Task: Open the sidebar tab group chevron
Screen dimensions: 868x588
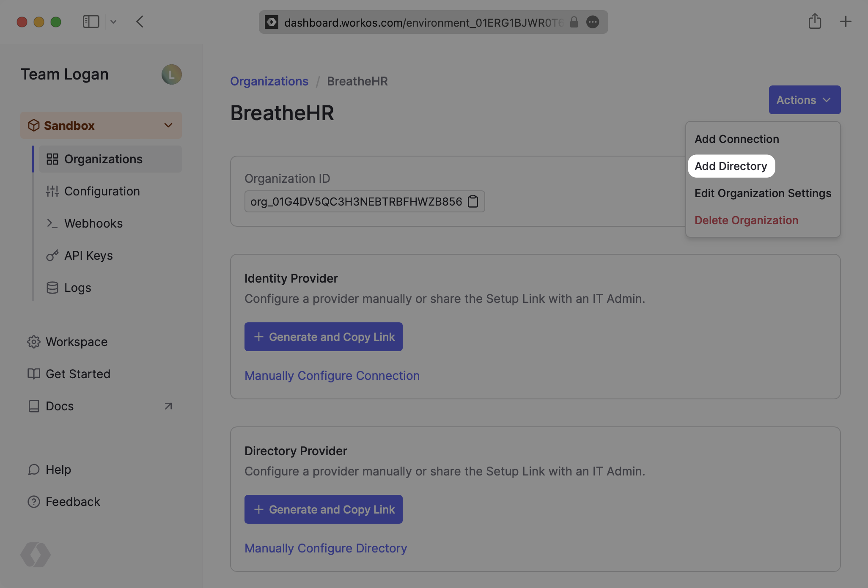Action: (113, 22)
